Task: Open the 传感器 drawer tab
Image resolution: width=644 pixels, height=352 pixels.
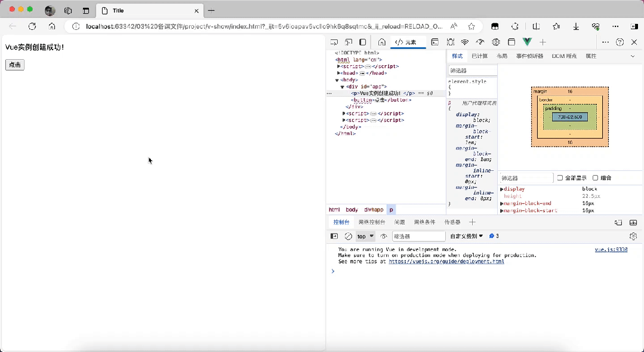Action: click(452, 222)
